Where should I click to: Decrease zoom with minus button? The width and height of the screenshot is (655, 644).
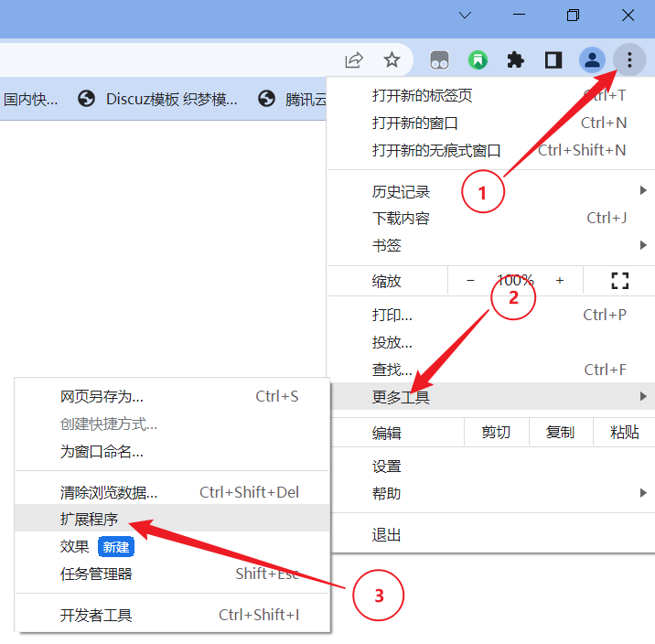(470, 281)
